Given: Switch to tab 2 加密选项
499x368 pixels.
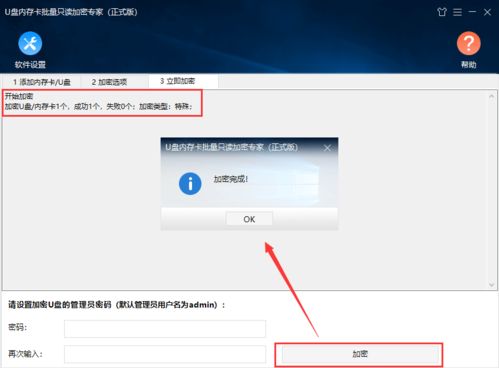Looking at the screenshot, I should (109, 82).
